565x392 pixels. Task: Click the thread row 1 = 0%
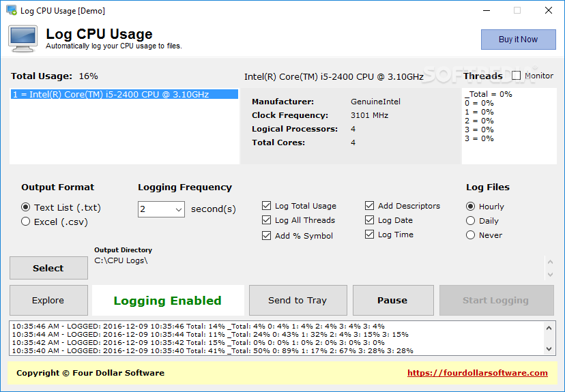click(x=479, y=112)
